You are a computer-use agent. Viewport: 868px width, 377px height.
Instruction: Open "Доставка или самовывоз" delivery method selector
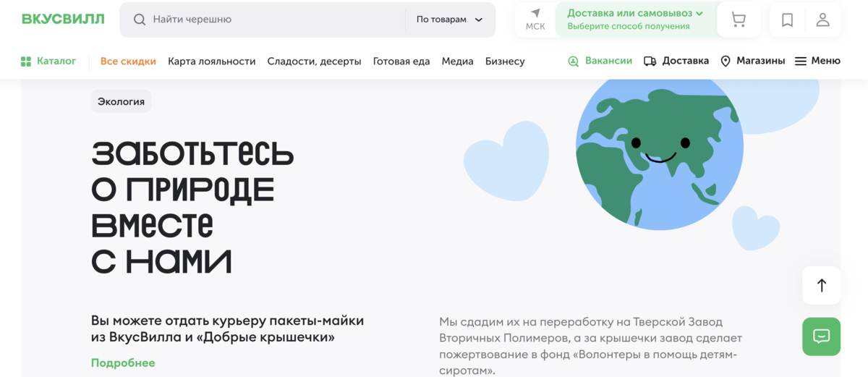635,13
